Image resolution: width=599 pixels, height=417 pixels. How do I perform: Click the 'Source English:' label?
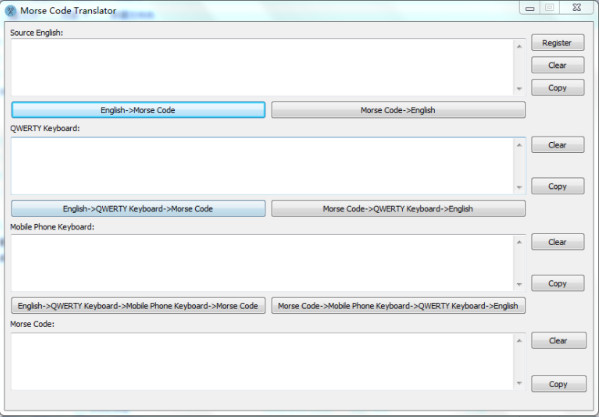(x=37, y=33)
